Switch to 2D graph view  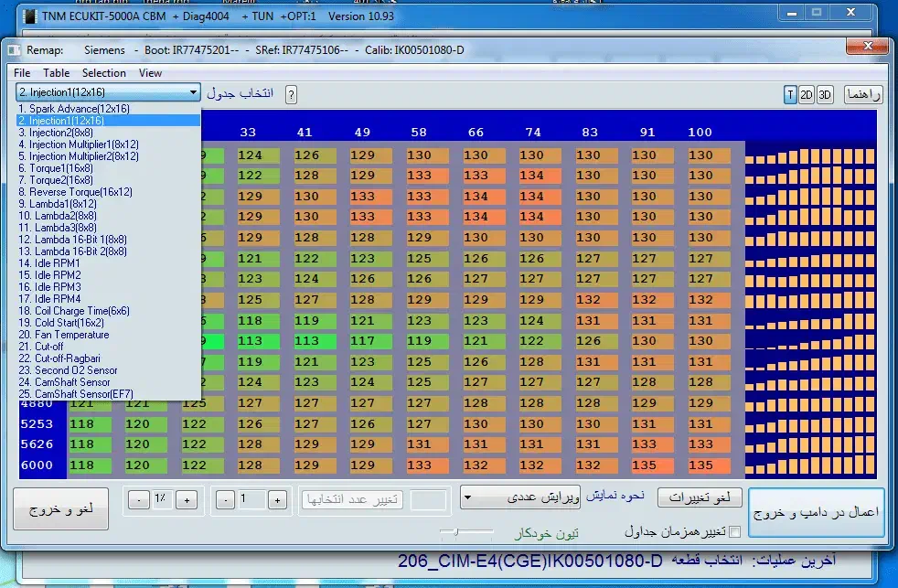[x=807, y=94]
